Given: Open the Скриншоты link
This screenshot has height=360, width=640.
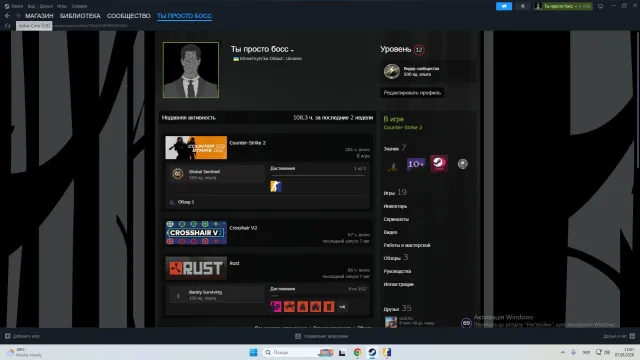Looking at the screenshot, I should coord(396,220).
